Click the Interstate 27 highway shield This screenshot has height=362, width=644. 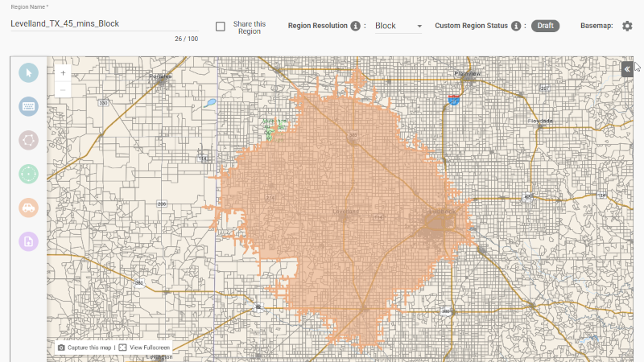[x=454, y=100]
